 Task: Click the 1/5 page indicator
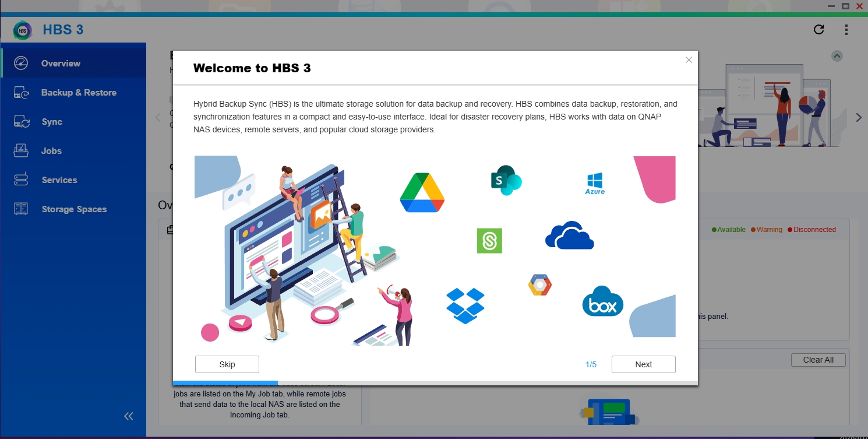tap(591, 364)
